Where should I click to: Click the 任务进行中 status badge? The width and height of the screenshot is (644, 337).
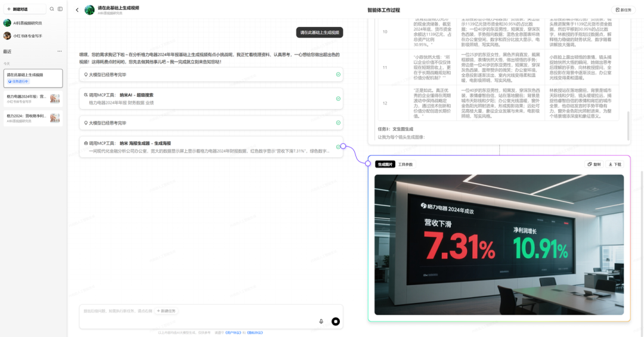[x=18, y=81]
